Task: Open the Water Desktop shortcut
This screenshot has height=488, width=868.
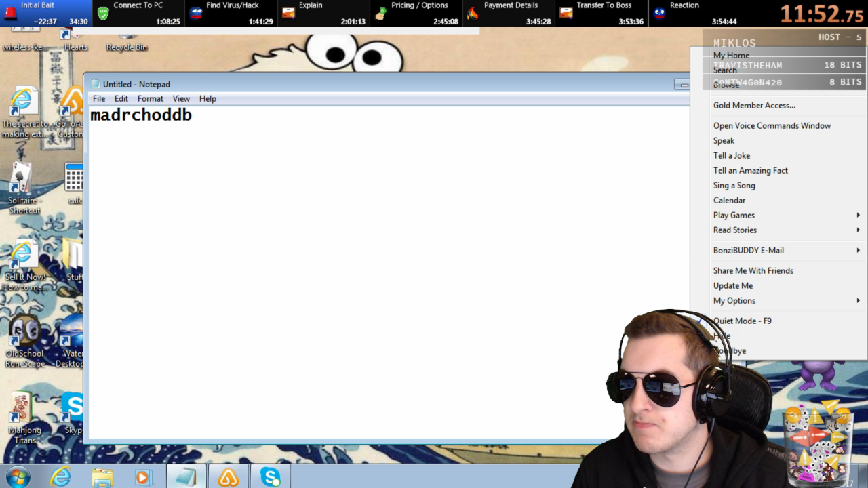Action: (x=70, y=342)
